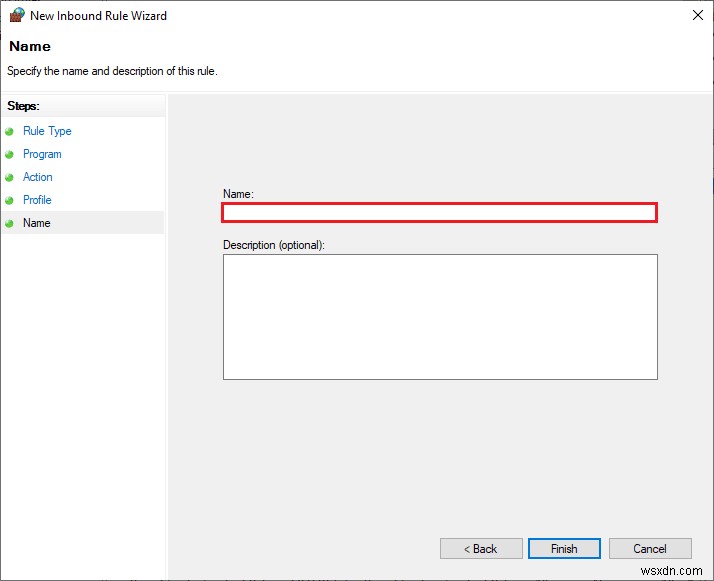The height and width of the screenshot is (581, 714).
Task: Return to the Profile step
Action: 37,200
